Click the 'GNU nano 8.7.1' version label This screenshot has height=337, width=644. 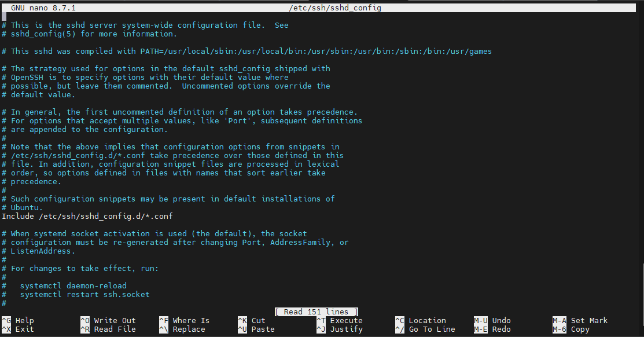tap(43, 8)
